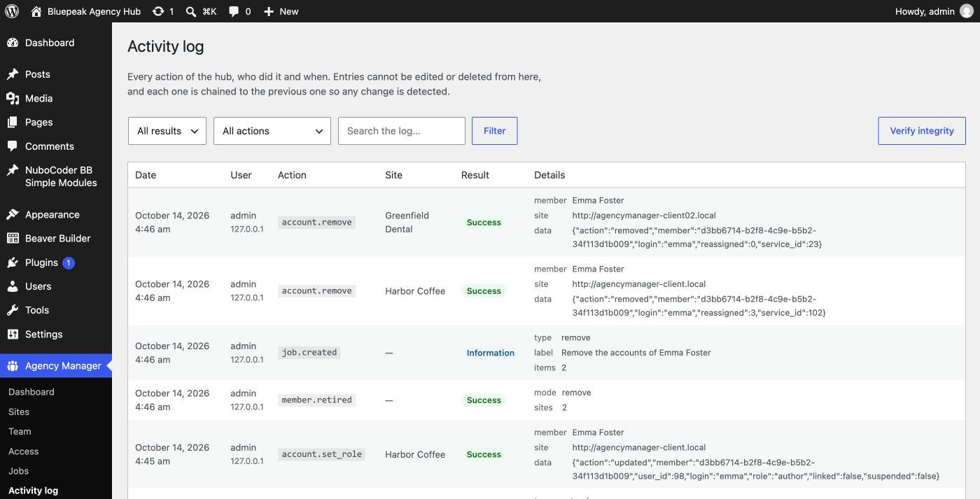Click the Comments icon in the sidebar

click(x=13, y=146)
